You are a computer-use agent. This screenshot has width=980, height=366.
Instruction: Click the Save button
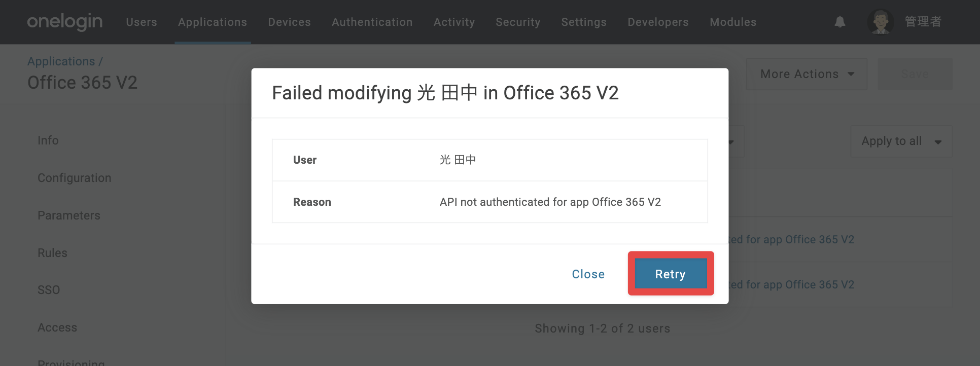[915, 74]
